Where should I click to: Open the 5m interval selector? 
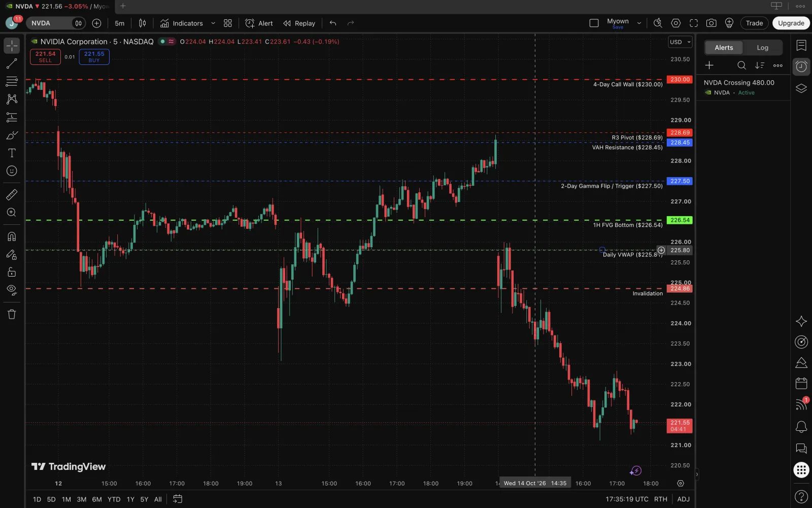pos(120,23)
